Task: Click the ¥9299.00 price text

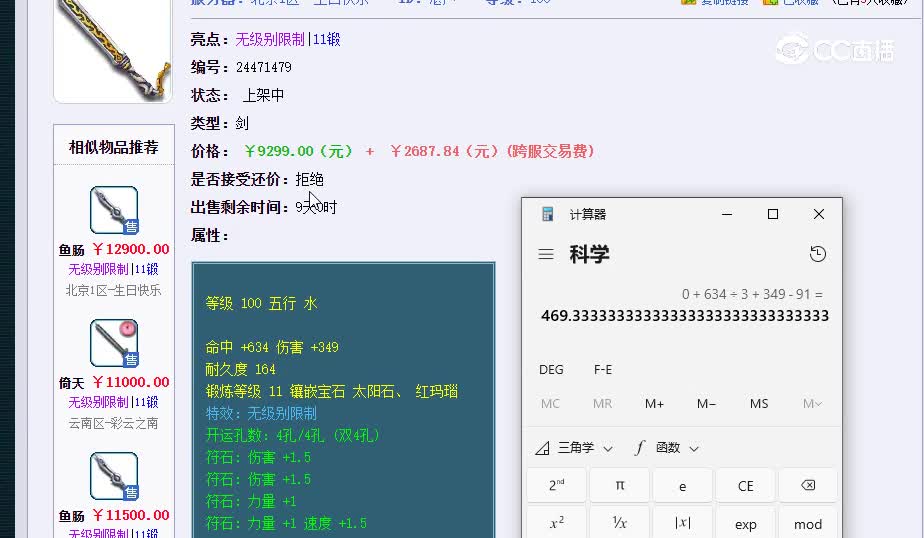Action: [x=299, y=151]
